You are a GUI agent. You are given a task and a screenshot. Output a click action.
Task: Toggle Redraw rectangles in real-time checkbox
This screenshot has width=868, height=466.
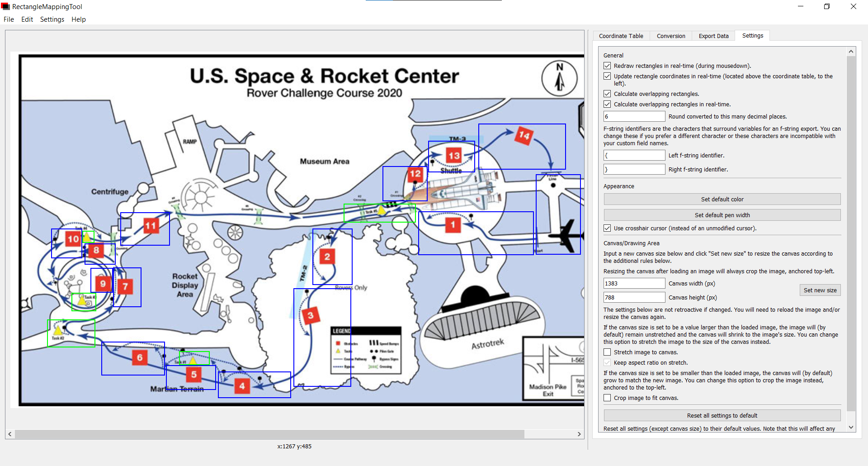tap(607, 66)
